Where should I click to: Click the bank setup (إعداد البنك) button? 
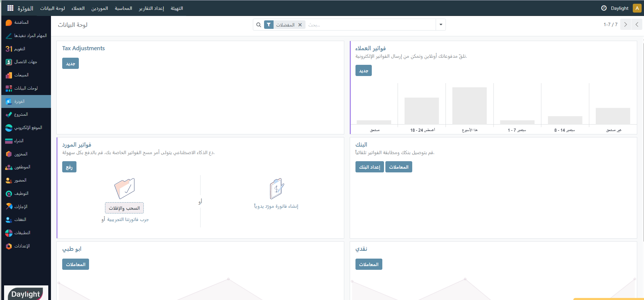tap(369, 167)
